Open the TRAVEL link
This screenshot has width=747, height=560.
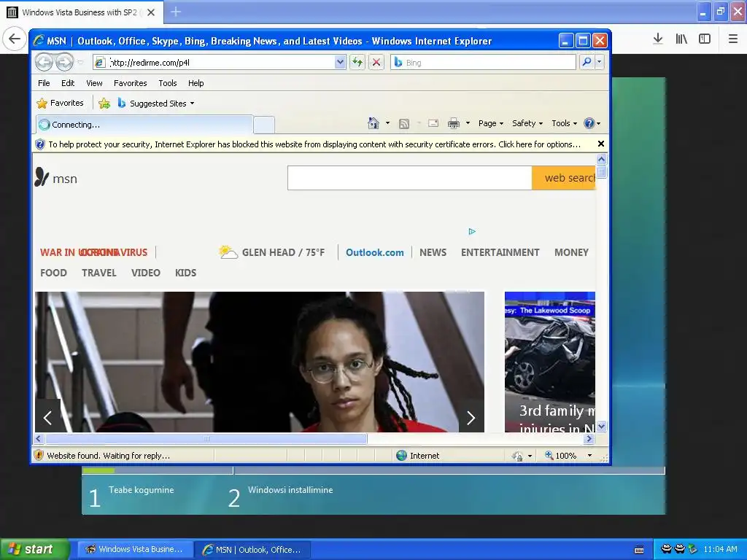pyautogui.click(x=98, y=273)
